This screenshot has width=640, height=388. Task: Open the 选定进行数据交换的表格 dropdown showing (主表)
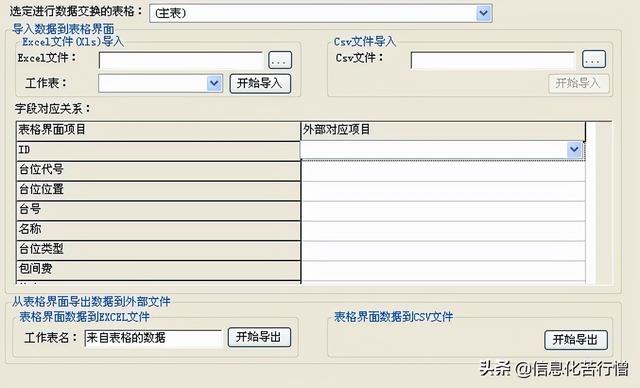321,13
